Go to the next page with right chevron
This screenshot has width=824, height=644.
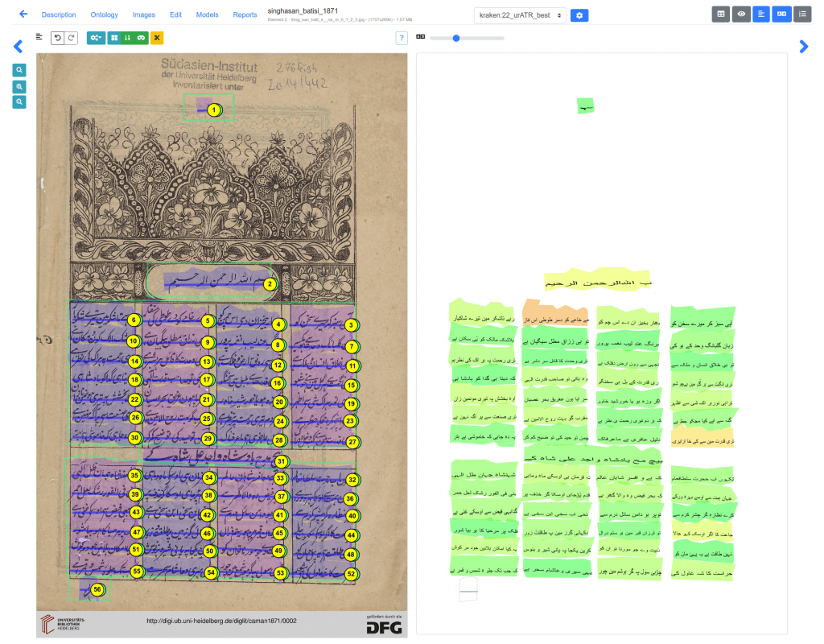[803, 47]
